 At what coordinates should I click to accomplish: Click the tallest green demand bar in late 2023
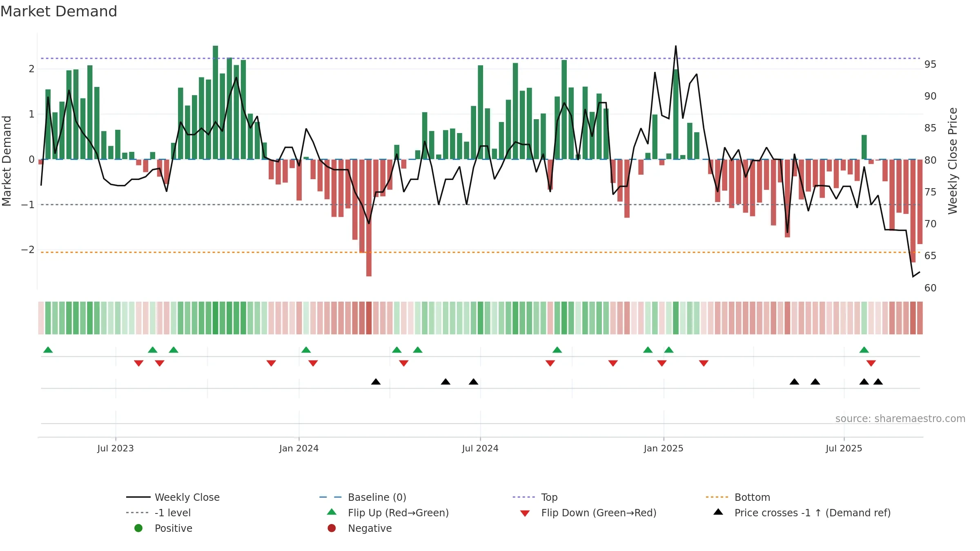[215, 102]
